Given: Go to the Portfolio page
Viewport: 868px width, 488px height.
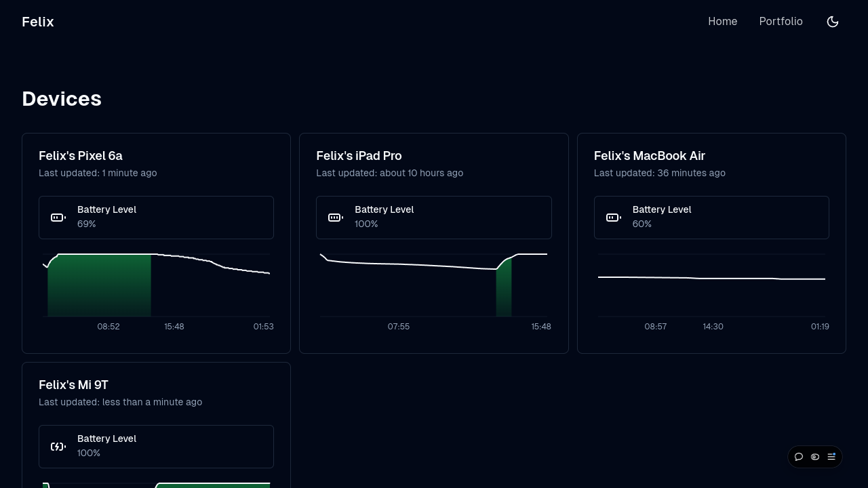Looking at the screenshot, I should click(x=781, y=22).
